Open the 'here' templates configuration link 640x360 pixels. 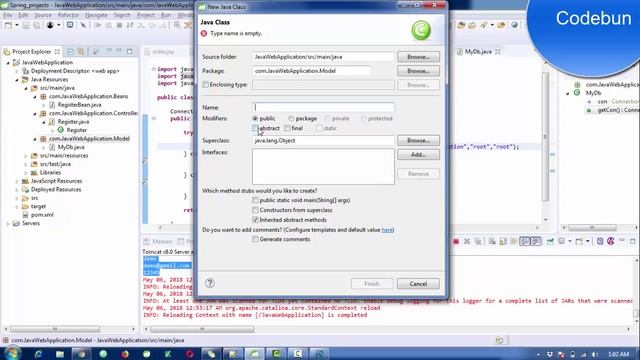point(387,230)
